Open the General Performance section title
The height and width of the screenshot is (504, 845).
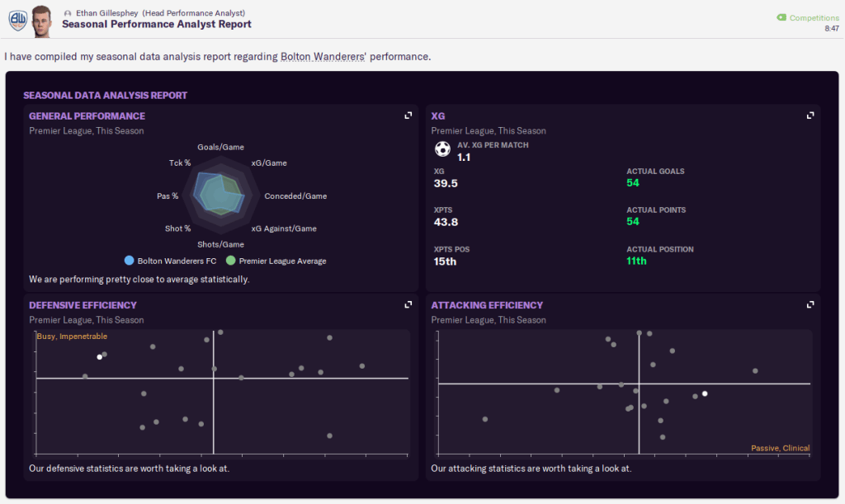coord(87,116)
